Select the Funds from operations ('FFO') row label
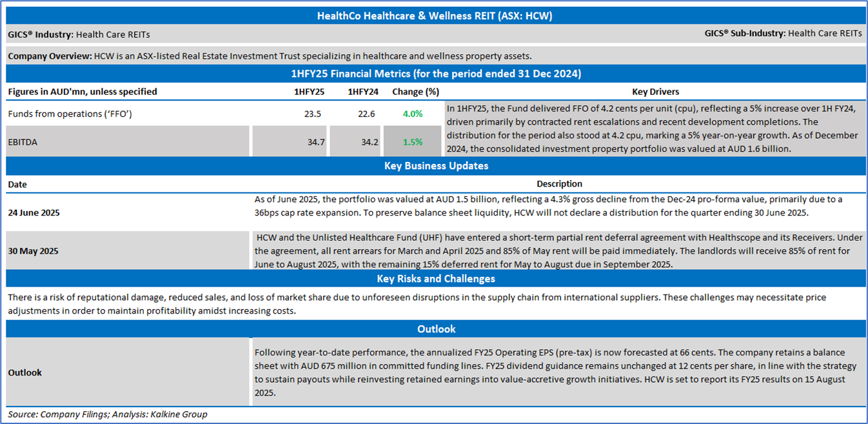 (72, 114)
